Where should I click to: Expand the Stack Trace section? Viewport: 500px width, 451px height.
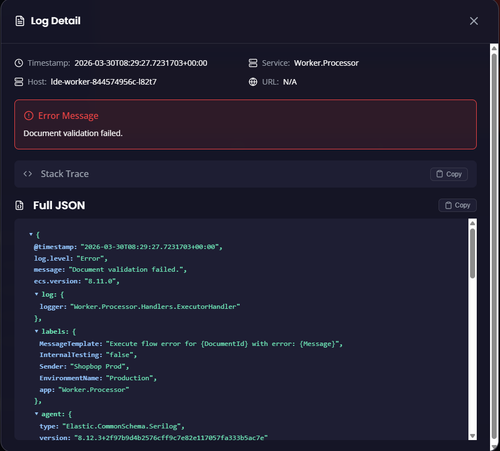click(245, 174)
